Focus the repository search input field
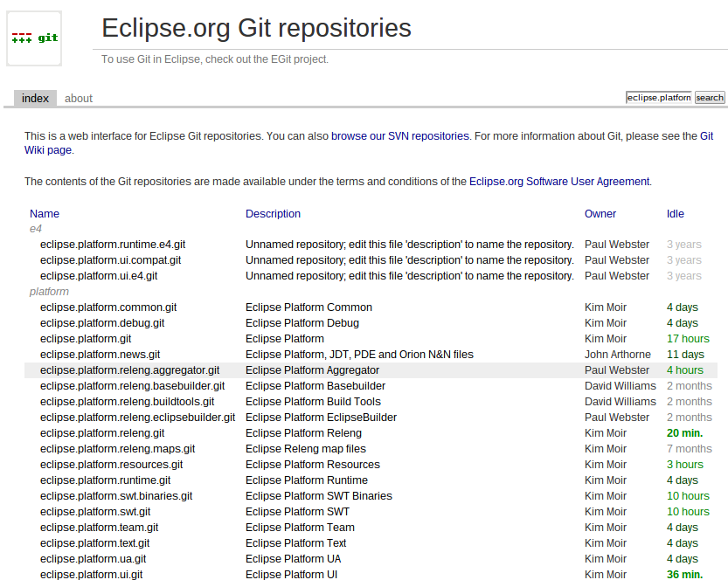Viewport: 728px width, 580px height. tap(658, 98)
